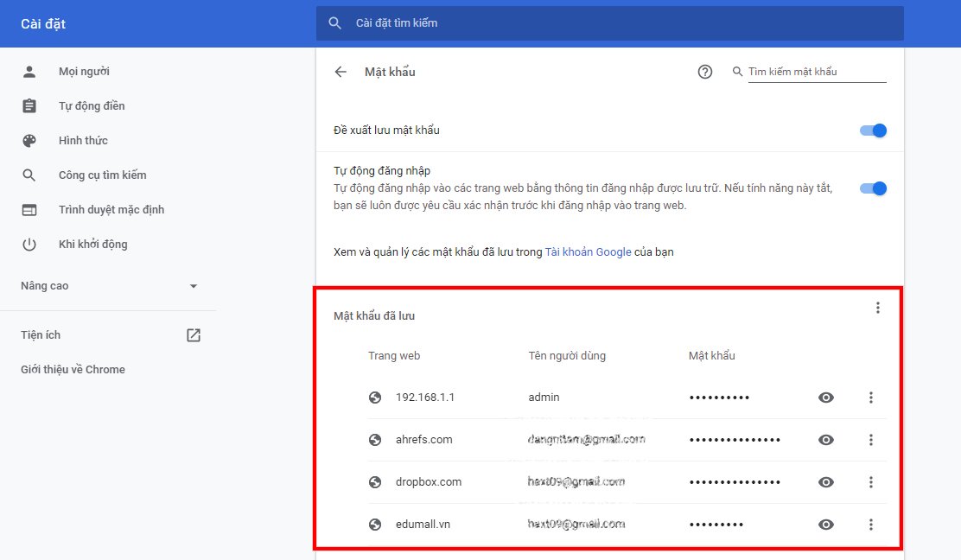
Task: Open more options for the edumall.vn entry
Action: pos(871,525)
